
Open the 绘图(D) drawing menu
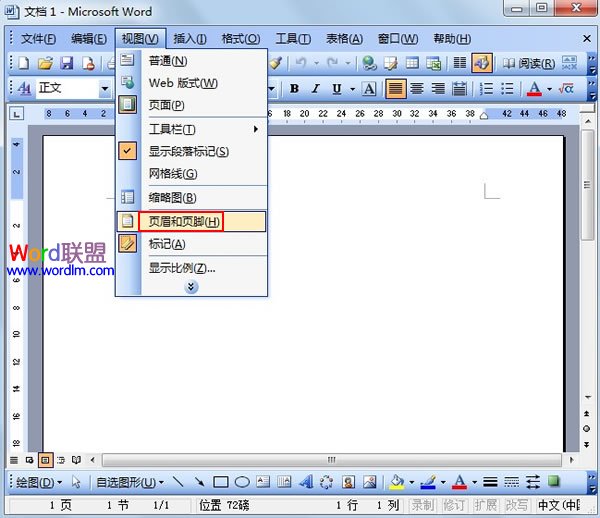tap(39, 482)
